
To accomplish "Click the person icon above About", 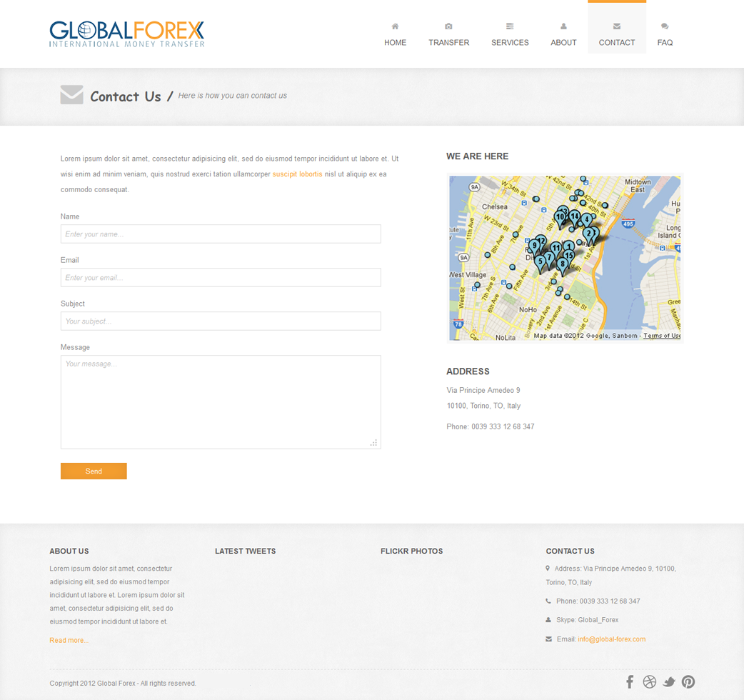I will tap(563, 26).
